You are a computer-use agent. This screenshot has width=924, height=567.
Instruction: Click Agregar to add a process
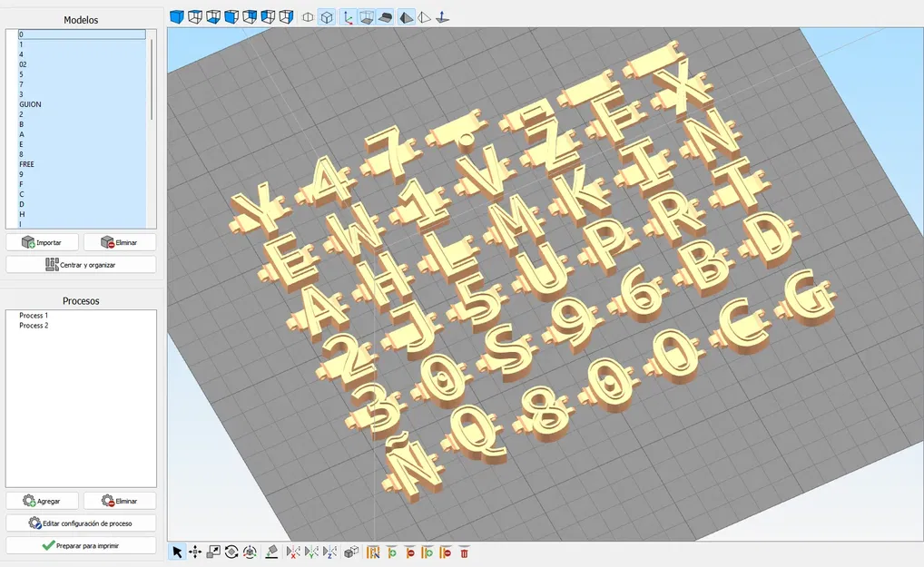tap(42, 501)
